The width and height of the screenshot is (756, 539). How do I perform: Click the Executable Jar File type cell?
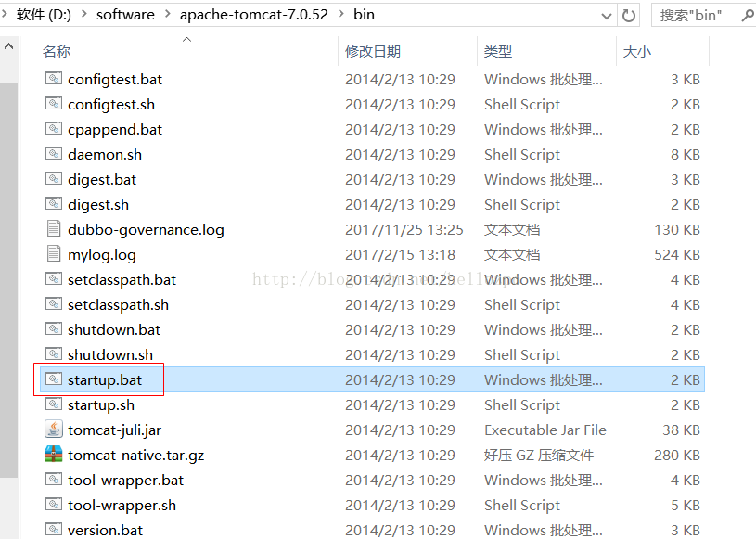pos(545,430)
